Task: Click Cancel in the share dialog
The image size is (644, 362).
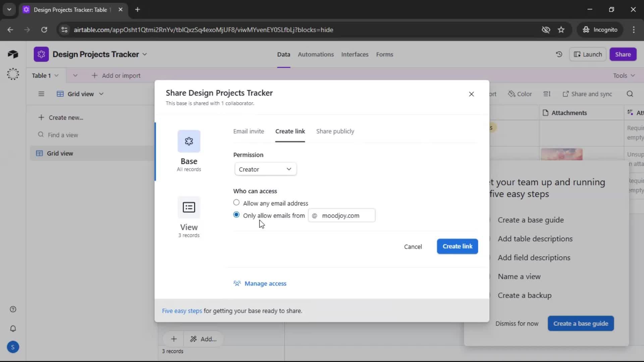Action: point(413,247)
